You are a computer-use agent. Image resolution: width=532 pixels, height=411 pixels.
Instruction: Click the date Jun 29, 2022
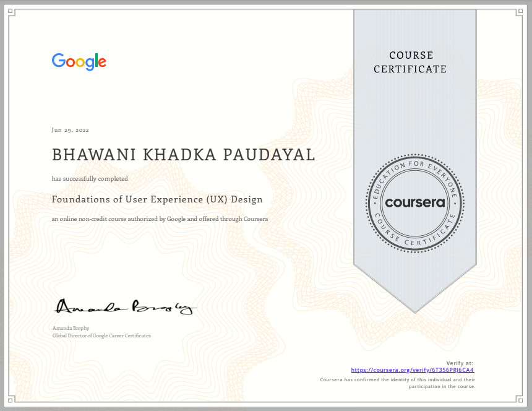(x=71, y=130)
